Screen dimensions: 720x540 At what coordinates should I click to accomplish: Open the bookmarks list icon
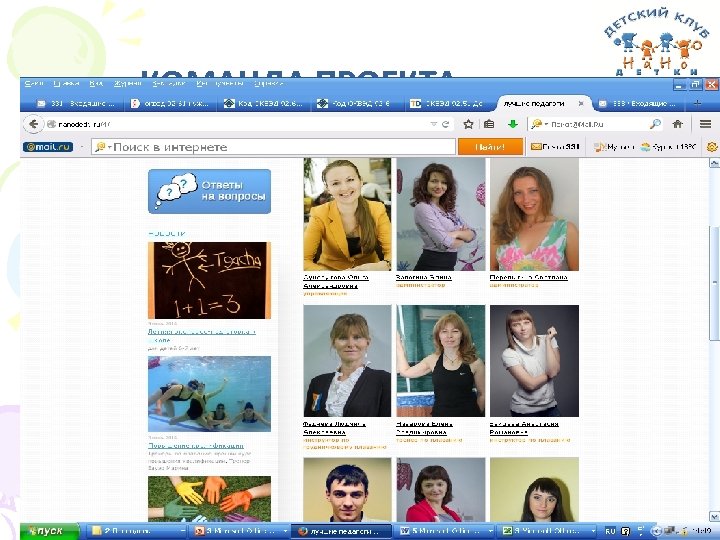(x=489, y=124)
